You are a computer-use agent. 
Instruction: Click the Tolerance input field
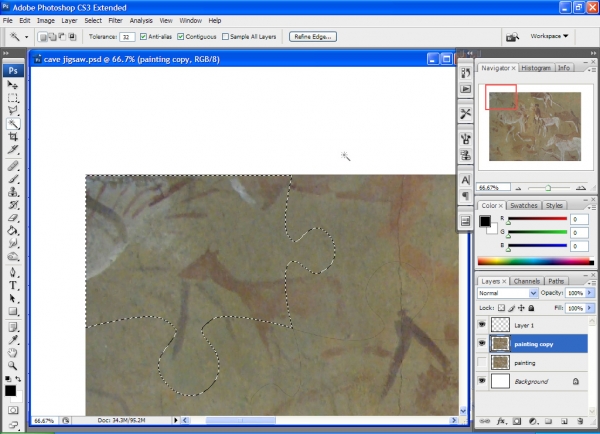click(x=127, y=37)
